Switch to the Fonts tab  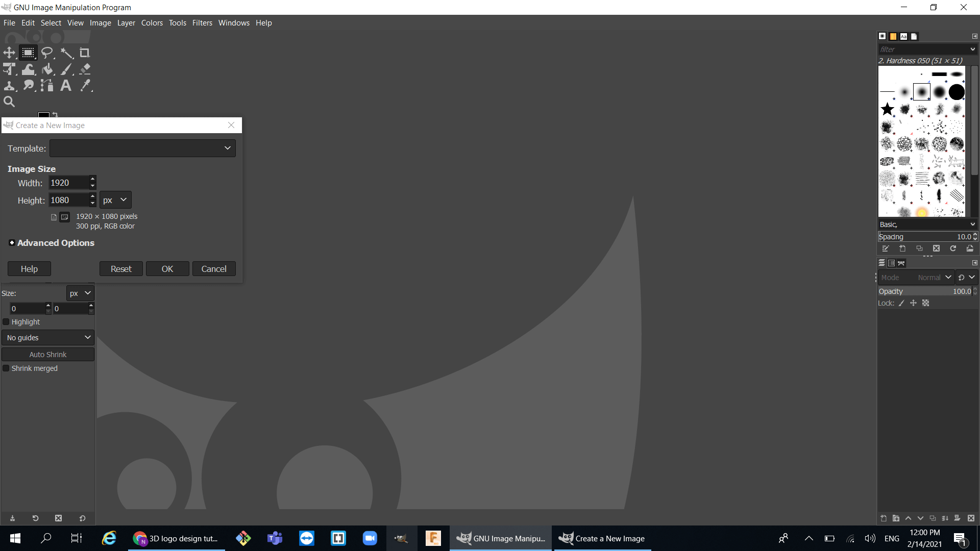tap(903, 36)
